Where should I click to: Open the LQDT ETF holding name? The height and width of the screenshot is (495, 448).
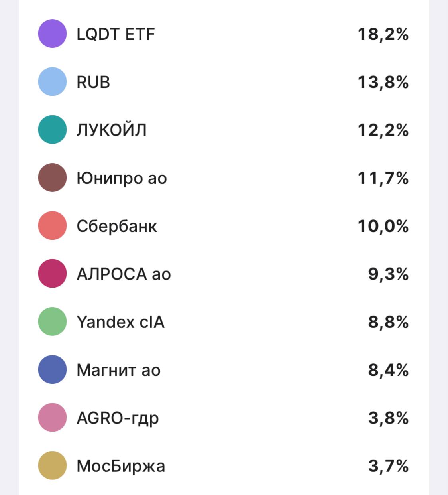(116, 34)
